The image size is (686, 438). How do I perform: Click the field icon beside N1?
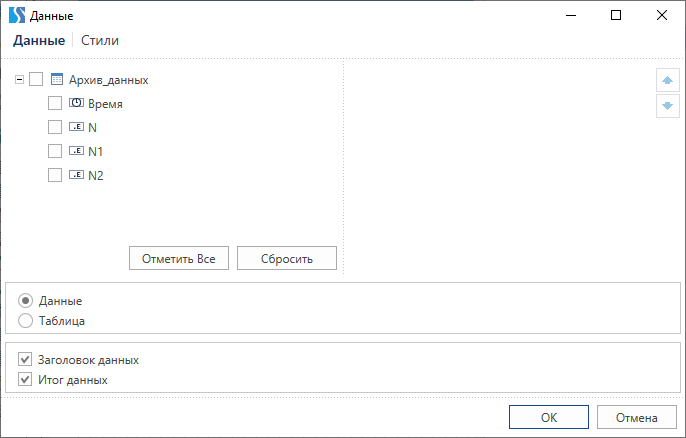tap(76, 151)
